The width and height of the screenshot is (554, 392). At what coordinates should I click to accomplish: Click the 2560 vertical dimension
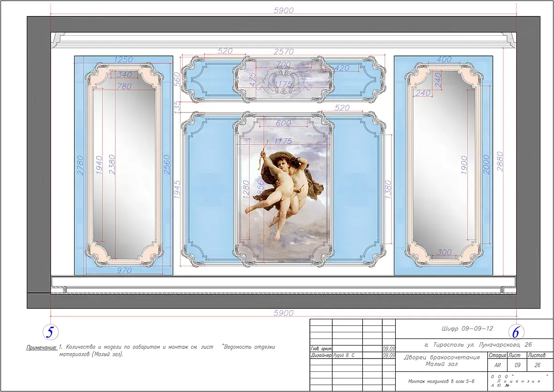click(x=166, y=164)
